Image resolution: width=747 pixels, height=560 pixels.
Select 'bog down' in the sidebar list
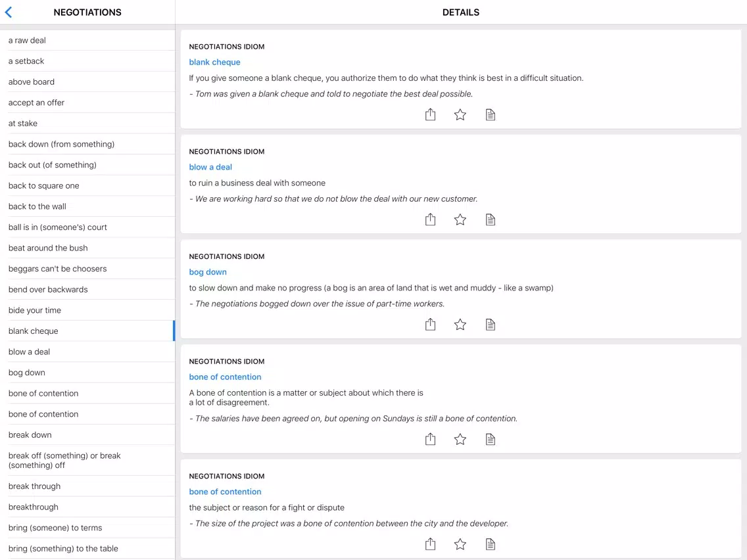(x=87, y=373)
